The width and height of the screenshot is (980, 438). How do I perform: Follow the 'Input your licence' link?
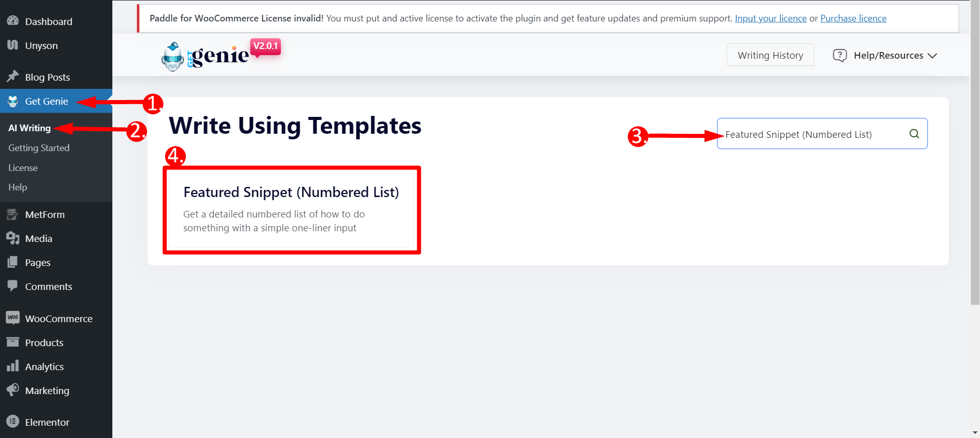(771, 18)
